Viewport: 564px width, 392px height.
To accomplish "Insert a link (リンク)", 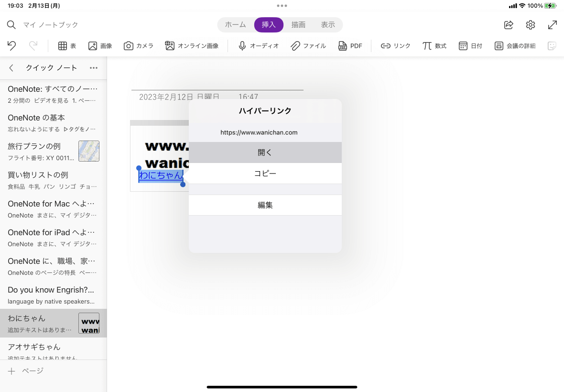I will [395, 46].
